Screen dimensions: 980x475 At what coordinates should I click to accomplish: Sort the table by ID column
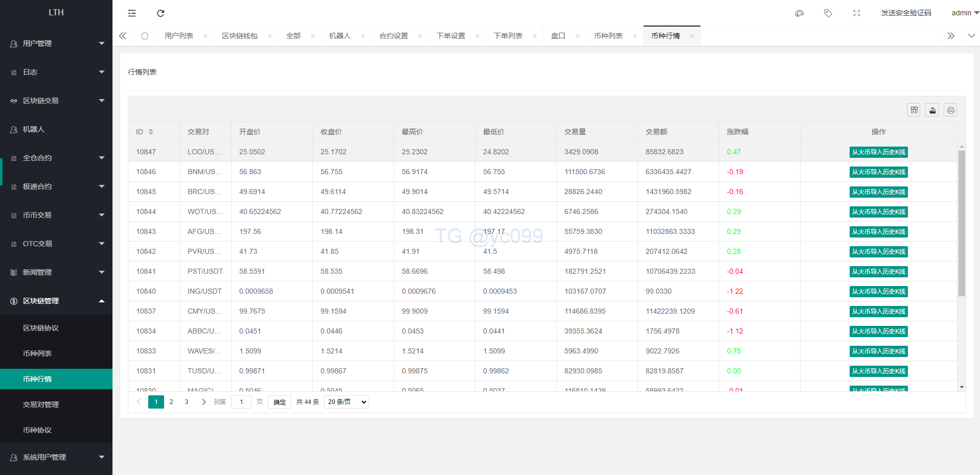[150, 132]
